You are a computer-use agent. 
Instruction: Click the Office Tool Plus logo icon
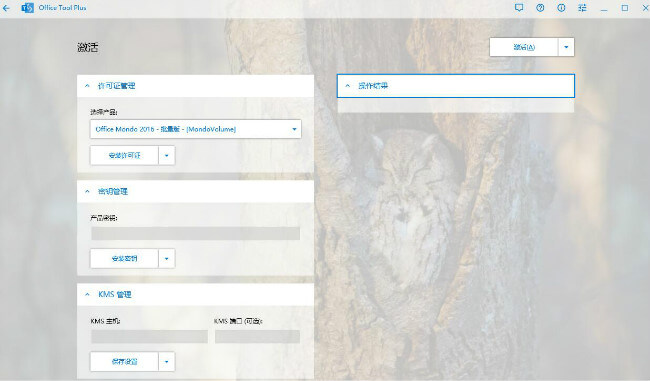pyautogui.click(x=27, y=8)
